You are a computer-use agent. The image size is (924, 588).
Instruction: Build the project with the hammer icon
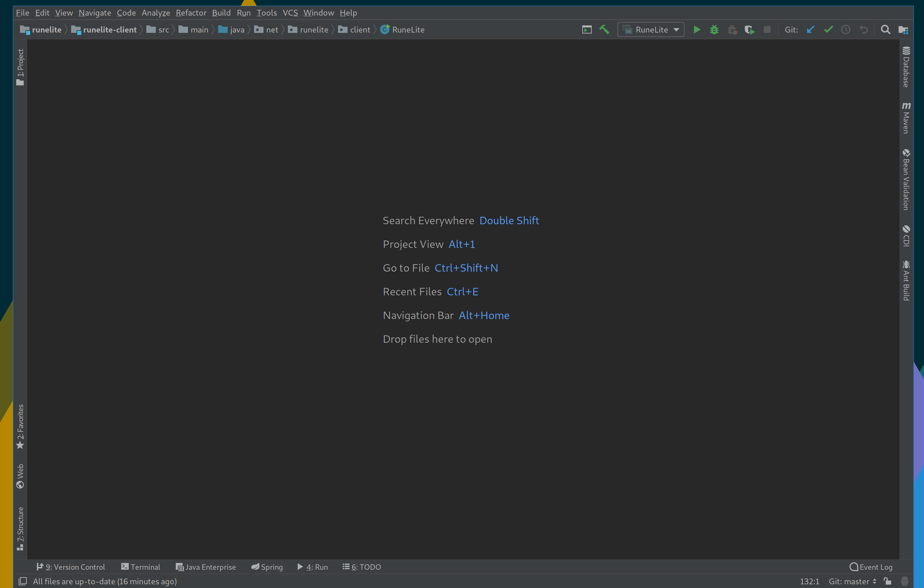point(604,29)
